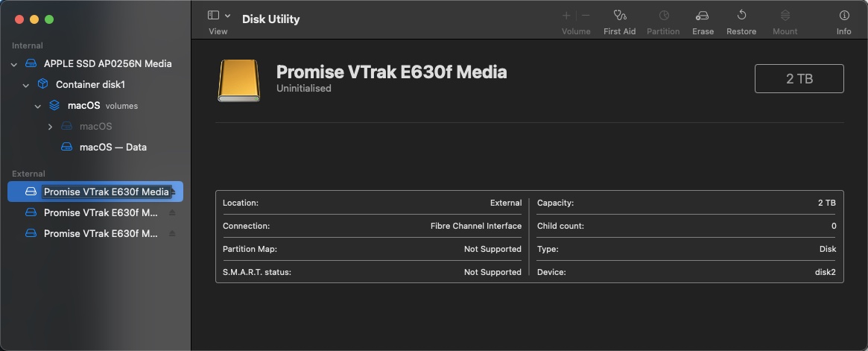Collapse the Container disk1 chevron
This screenshot has height=351, width=868.
tap(25, 85)
